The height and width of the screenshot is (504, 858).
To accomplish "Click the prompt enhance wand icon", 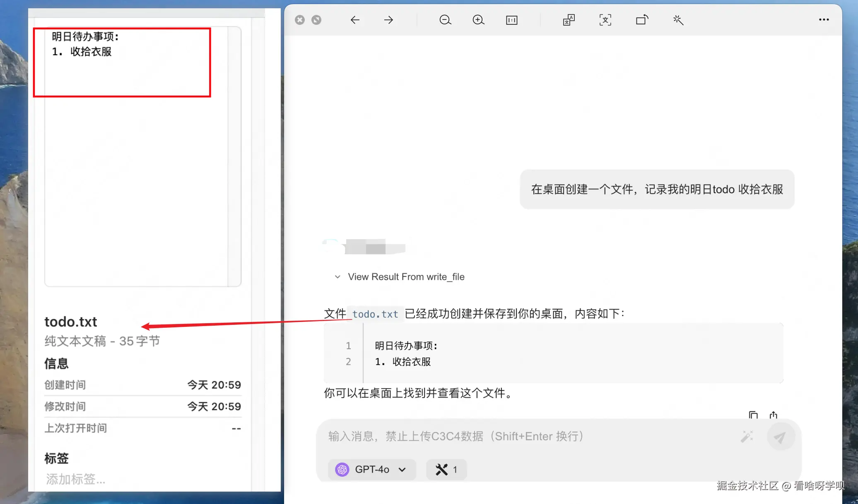I will click(x=747, y=437).
